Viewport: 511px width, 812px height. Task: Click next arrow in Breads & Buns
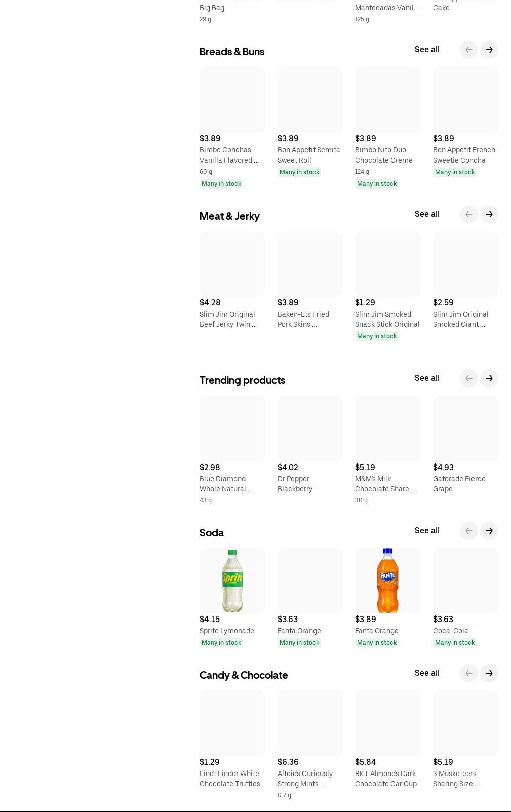tap(489, 50)
